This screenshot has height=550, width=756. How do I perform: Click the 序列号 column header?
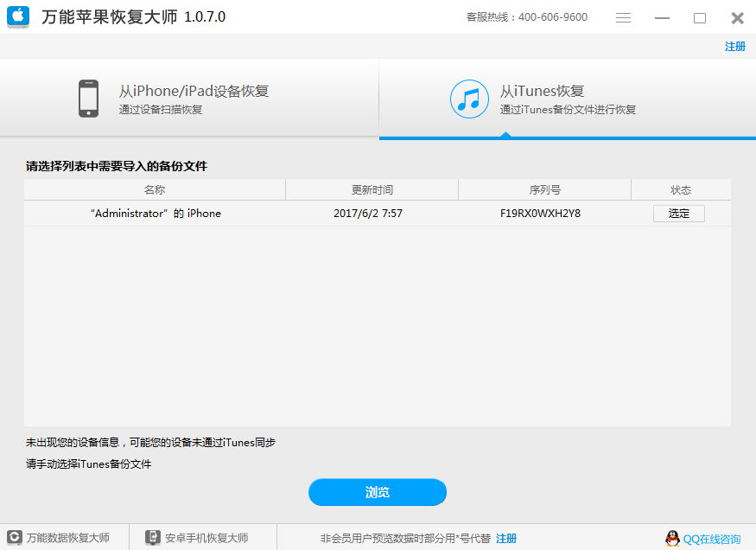tap(547, 189)
